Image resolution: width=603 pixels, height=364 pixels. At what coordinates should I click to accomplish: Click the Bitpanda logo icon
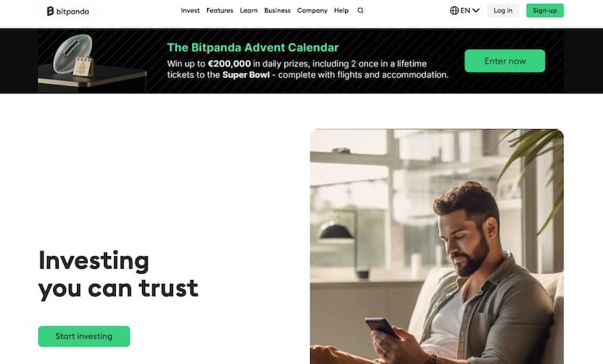click(50, 11)
